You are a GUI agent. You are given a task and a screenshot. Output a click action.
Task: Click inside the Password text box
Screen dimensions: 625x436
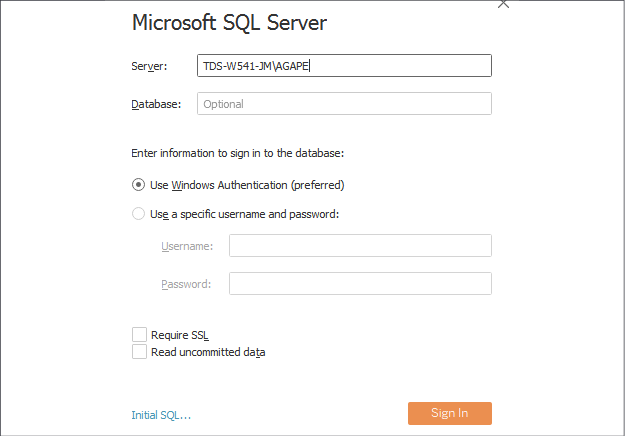tap(360, 284)
